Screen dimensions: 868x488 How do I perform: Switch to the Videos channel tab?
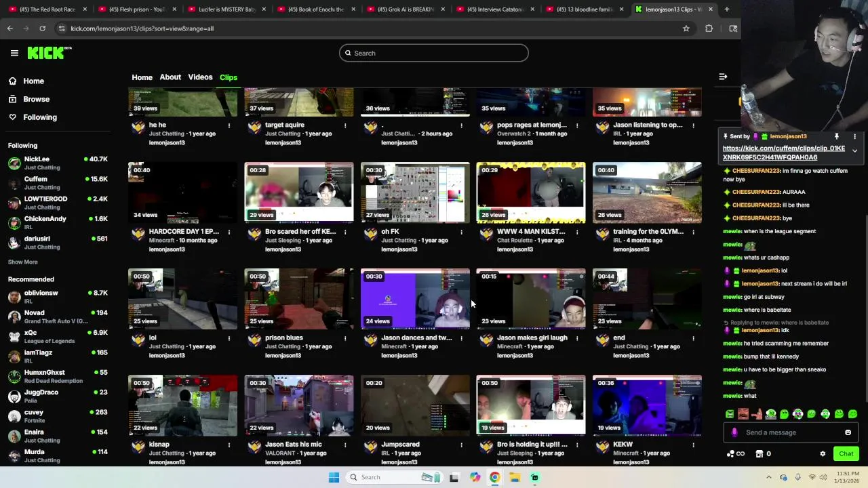click(200, 77)
